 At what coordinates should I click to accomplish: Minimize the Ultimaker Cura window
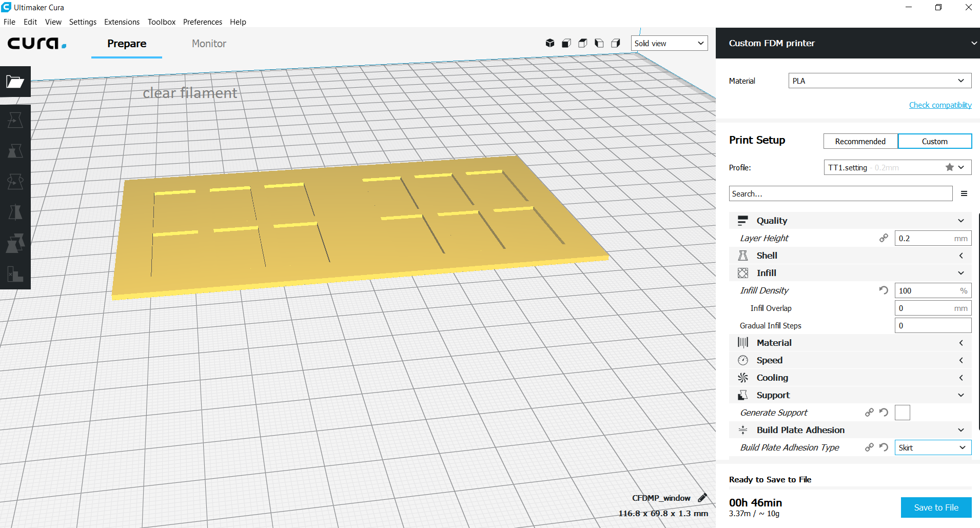tap(909, 7)
